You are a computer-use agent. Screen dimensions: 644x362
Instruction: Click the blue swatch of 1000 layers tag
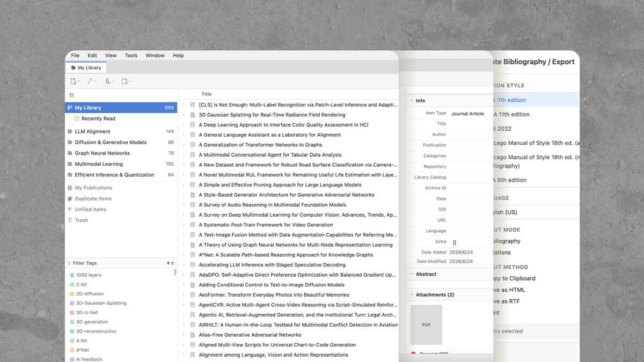click(x=72, y=275)
